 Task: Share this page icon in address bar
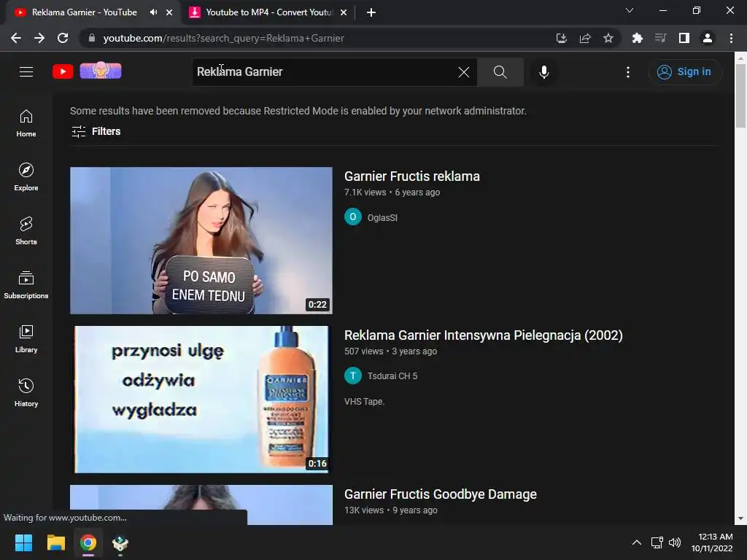point(585,38)
